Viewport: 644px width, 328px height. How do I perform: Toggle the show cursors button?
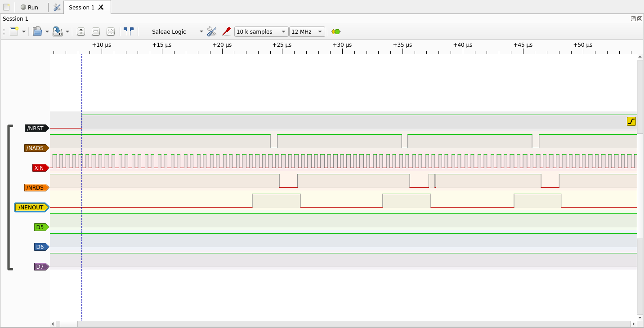pyautogui.click(x=129, y=31)
